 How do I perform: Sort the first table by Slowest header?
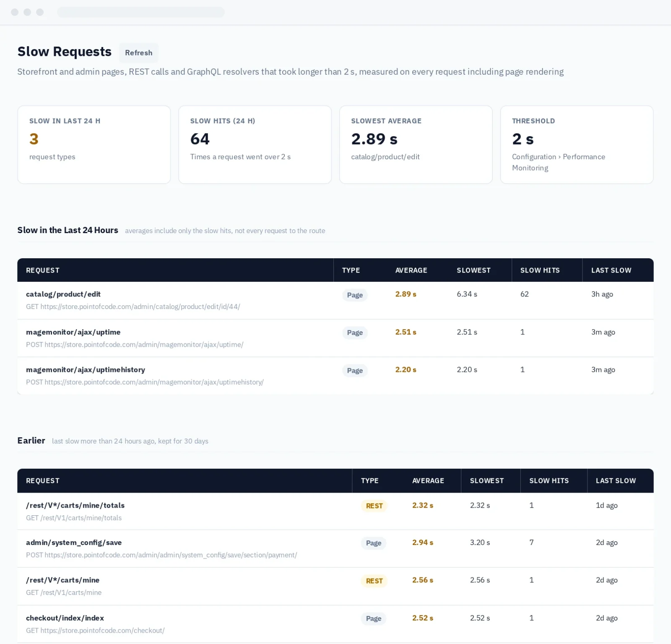tap(473, 270)
